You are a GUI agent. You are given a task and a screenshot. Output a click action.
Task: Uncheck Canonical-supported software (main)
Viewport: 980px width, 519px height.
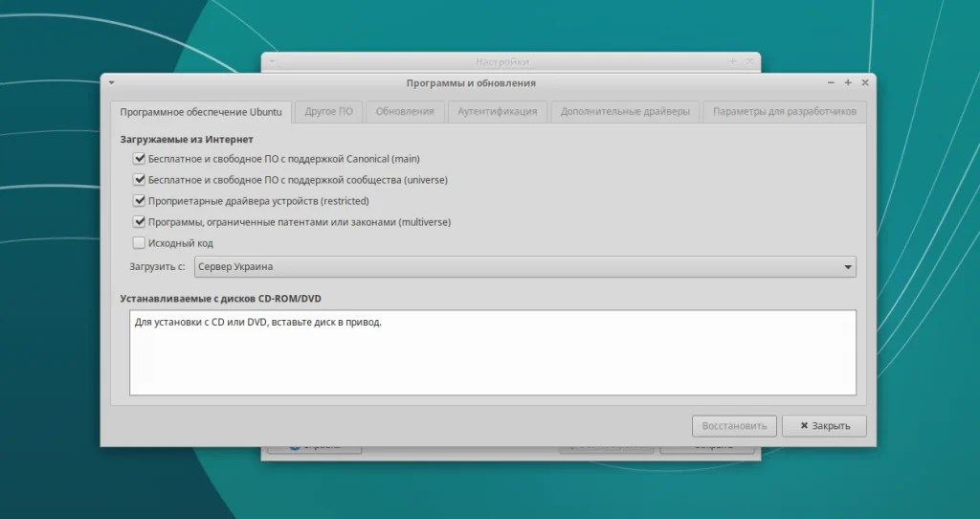tap(139, 159)
